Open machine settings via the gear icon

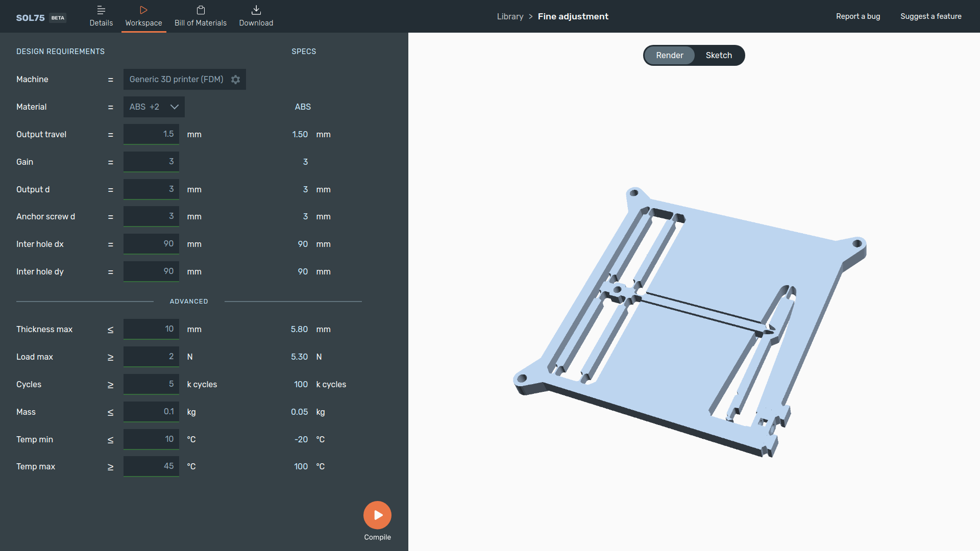pos(235,80)
